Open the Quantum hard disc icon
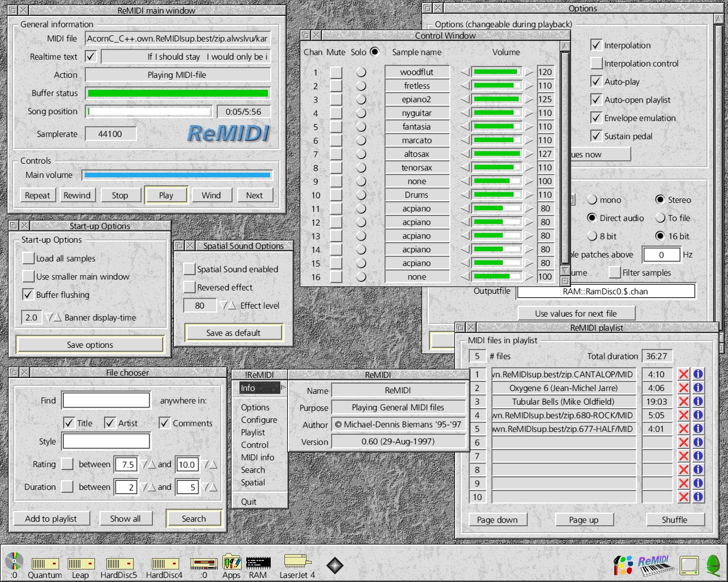The image size is (728, 582). point(45,563)
